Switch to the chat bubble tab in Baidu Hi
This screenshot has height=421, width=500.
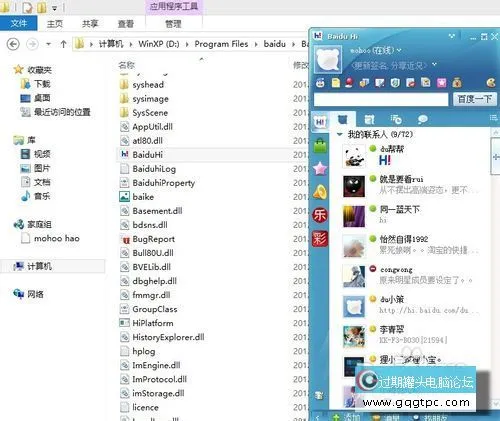(x=423, y=119)
